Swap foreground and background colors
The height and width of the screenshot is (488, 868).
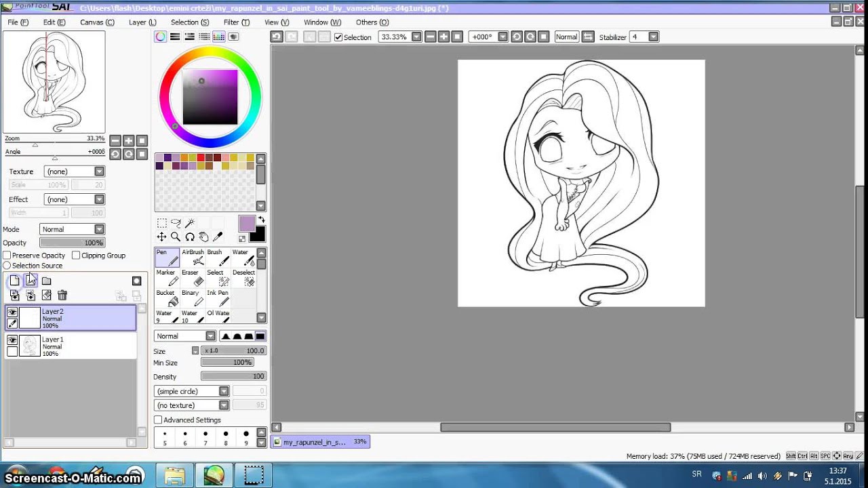261,220
